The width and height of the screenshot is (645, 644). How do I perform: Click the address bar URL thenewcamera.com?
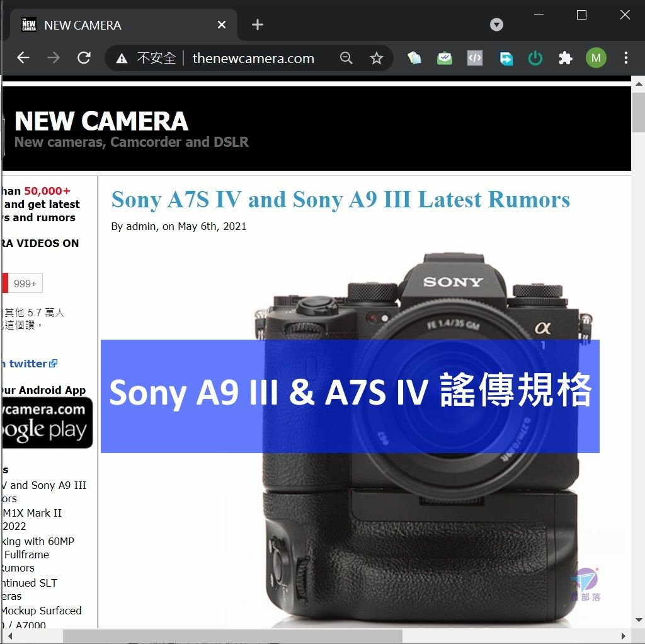[x=253, y=58]
